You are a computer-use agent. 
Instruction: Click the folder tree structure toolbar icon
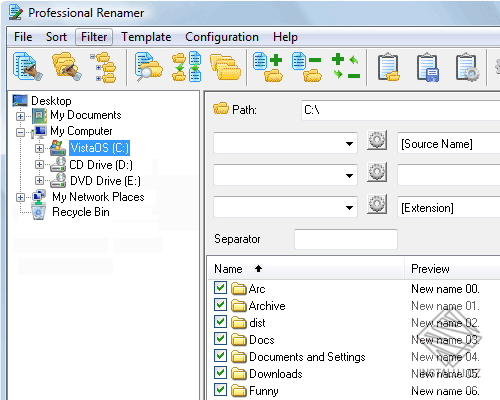coord(104,67)
